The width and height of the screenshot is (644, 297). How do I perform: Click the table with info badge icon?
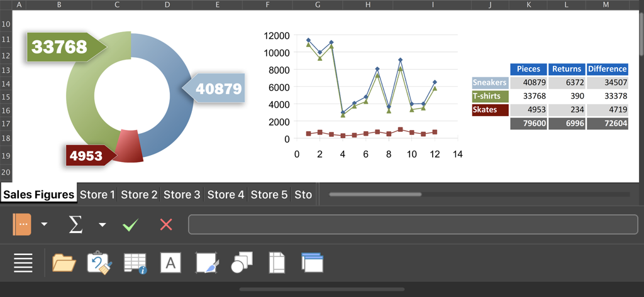coord(135,263)
